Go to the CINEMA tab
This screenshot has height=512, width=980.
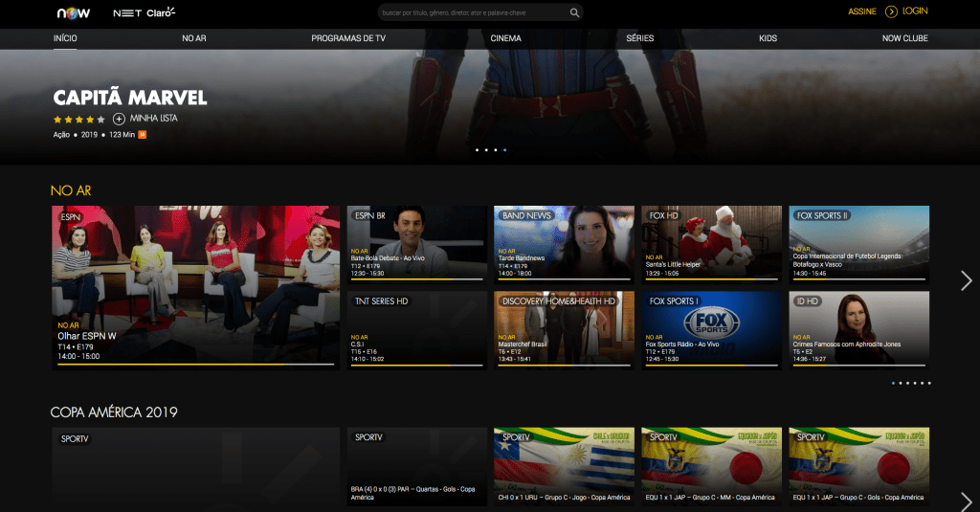pos(505,38)
